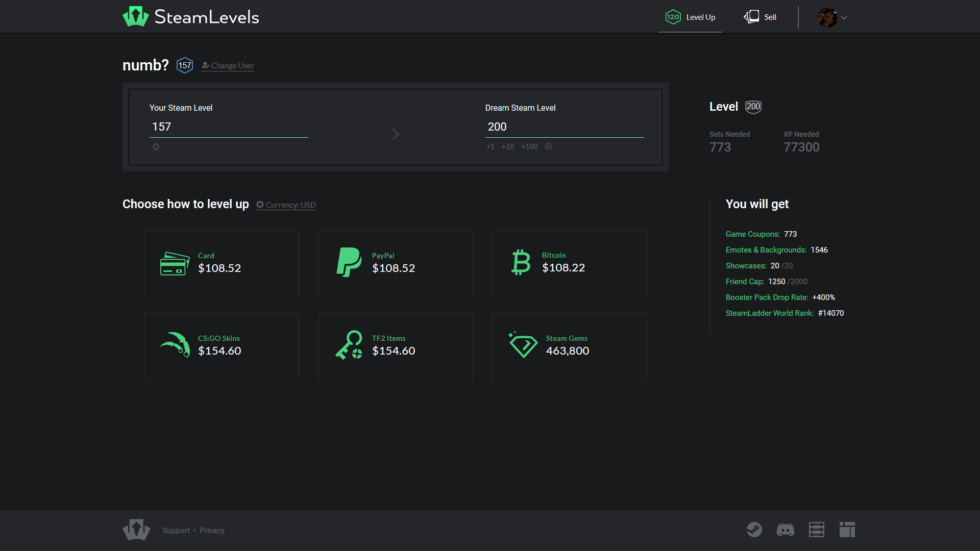Switch to the Level Up tab
The image size is (980, 551).
[690, 17]
